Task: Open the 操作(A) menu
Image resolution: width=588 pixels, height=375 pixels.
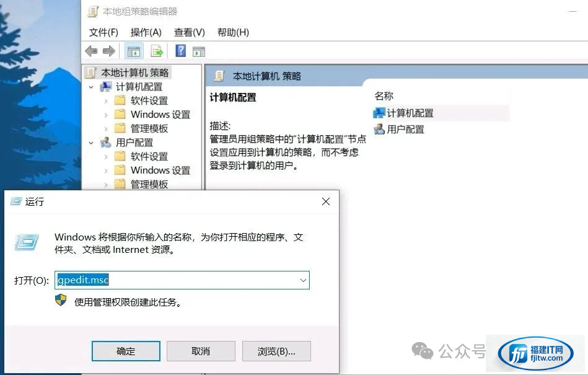Action: point(146,32)
